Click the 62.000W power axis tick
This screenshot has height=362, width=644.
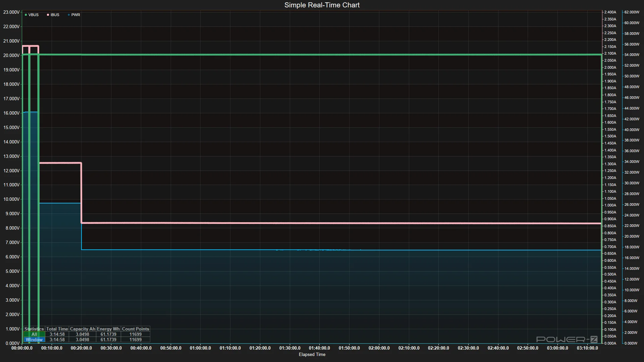[632, 12]
